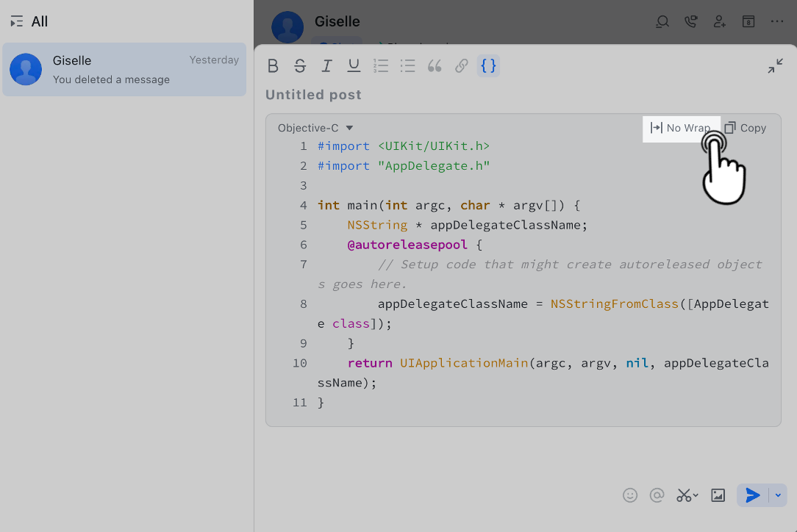Toggle bold formatting
Image resolution: width=797 pixels, height=532 pixels.
[x=273, y=65]
